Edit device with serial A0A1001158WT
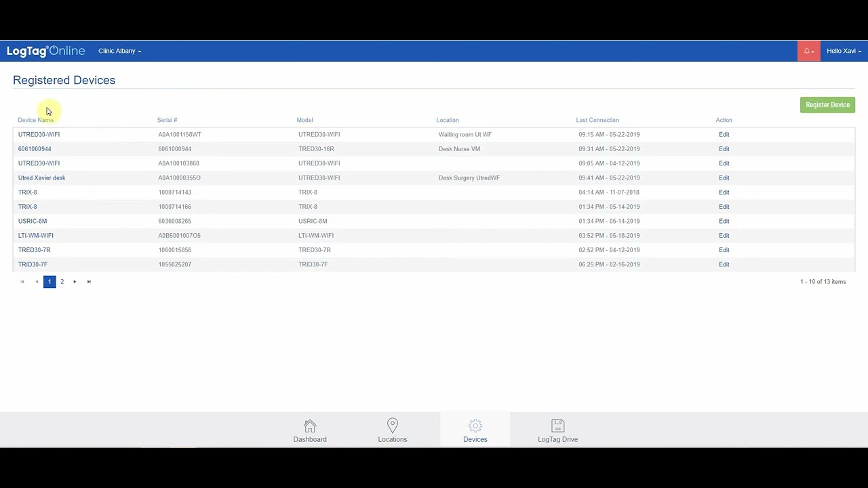The width and height of the screenshot is (868, 488). click(724, 134)
